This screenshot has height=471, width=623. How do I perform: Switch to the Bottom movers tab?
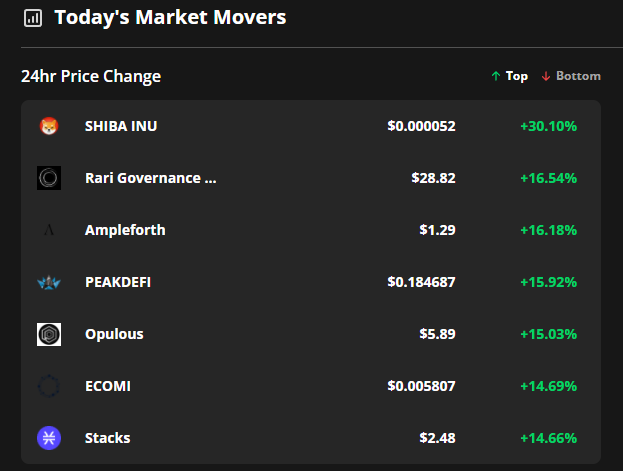pos(571,76)
